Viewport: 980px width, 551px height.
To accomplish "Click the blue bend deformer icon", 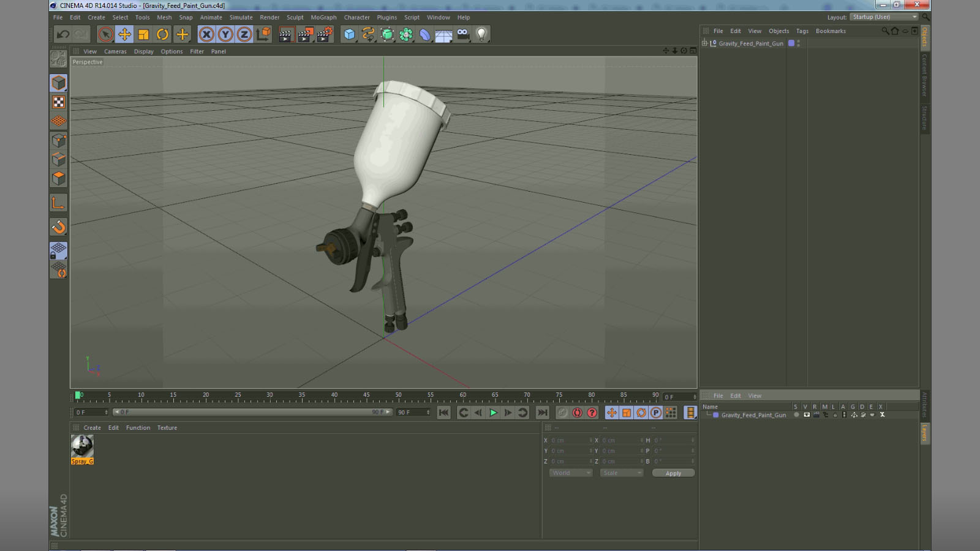I will [x=425, y=34].
